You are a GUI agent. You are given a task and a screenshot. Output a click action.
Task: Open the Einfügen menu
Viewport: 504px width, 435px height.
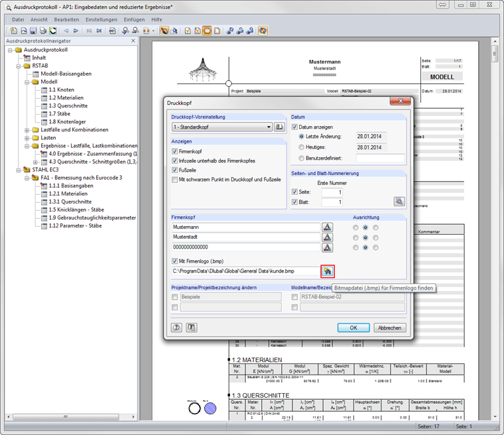[134, 20]
